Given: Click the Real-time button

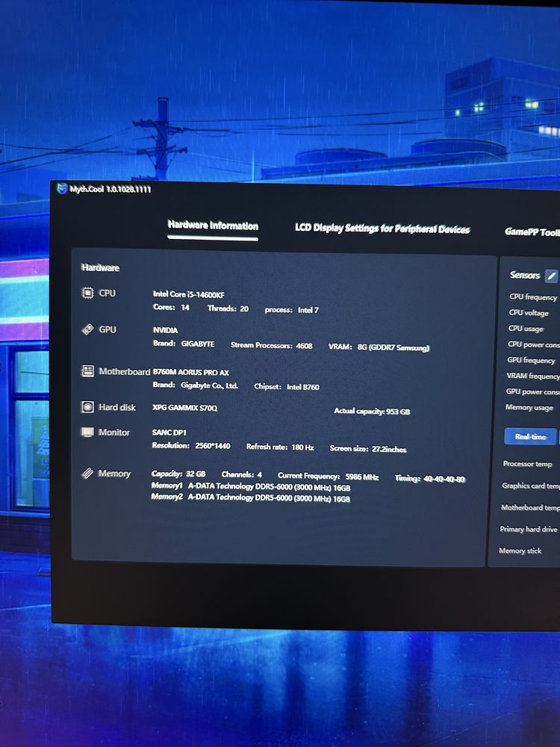Looking at the screenshot, I should pyautogui.click(x=530, y=436).
